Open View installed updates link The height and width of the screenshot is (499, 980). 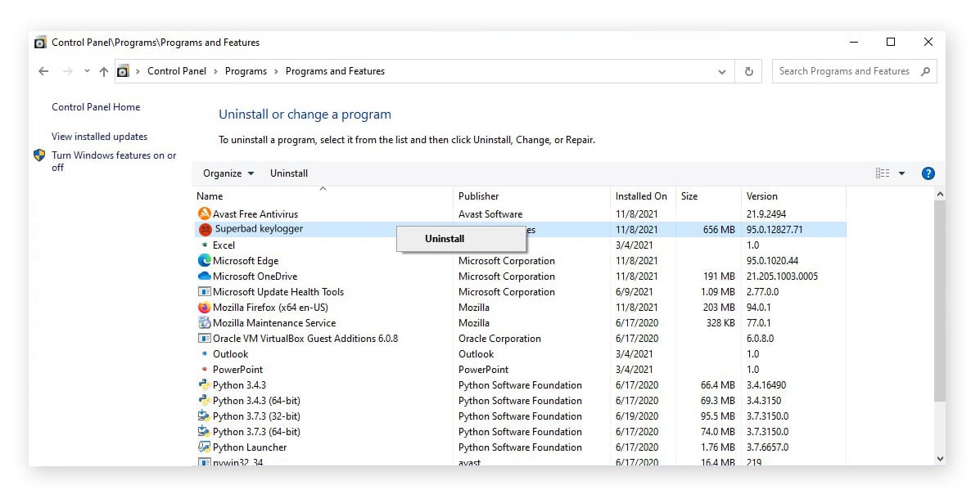point(99,136)
